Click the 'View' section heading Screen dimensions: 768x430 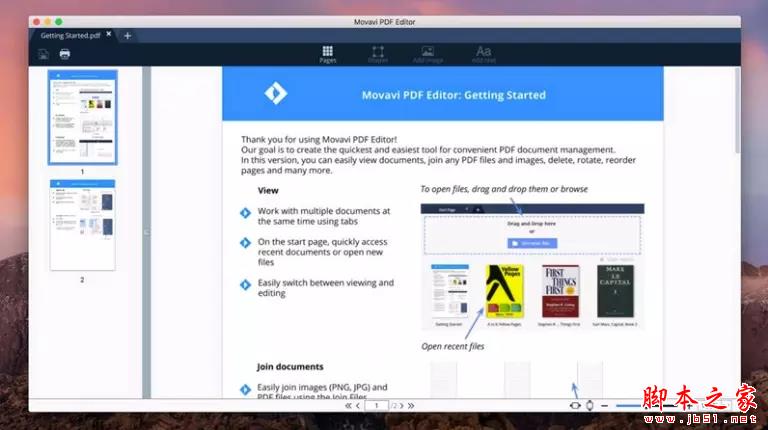[268, 191]
